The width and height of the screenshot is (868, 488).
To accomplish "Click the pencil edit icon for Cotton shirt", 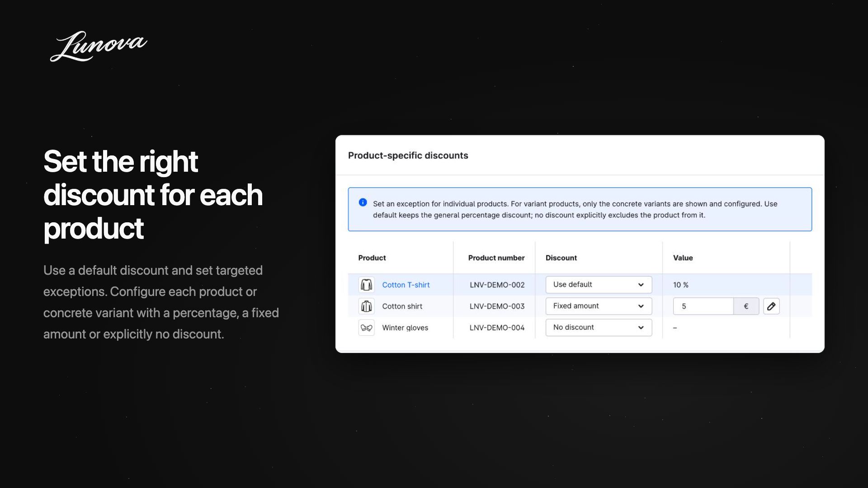I will (771, 306).
